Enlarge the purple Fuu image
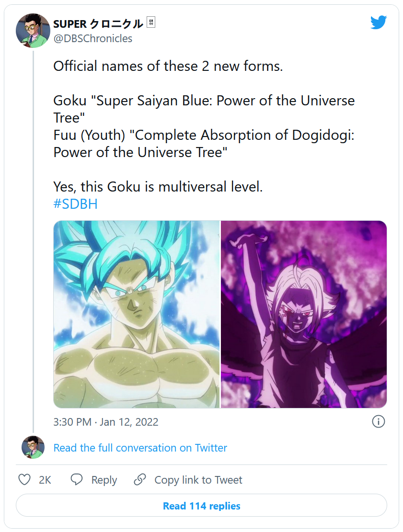Screen dimensions: 403x532 click(304, 314)
